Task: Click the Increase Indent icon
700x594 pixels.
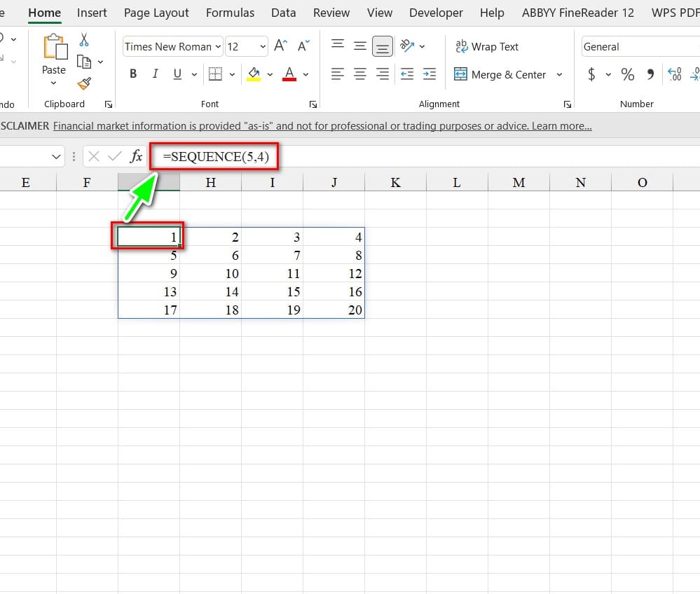Action: [430, 74]
